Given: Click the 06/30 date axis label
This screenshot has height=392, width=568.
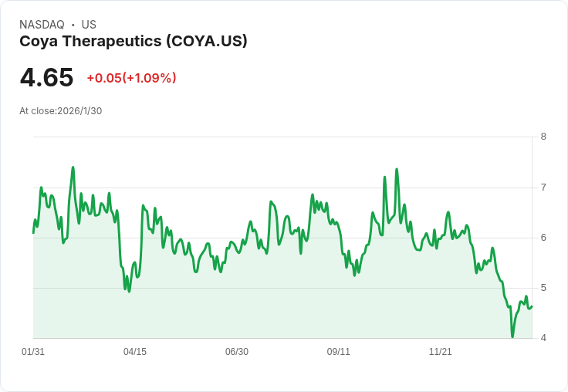Looking at the screenshot, I should pyautogui.click(x=237, y=351).
